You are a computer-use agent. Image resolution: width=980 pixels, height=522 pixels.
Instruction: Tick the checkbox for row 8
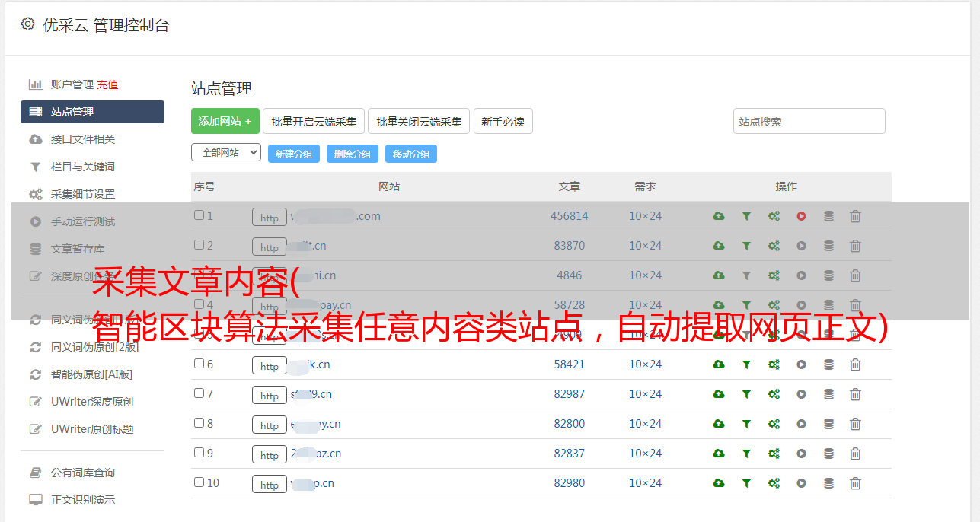199,423
